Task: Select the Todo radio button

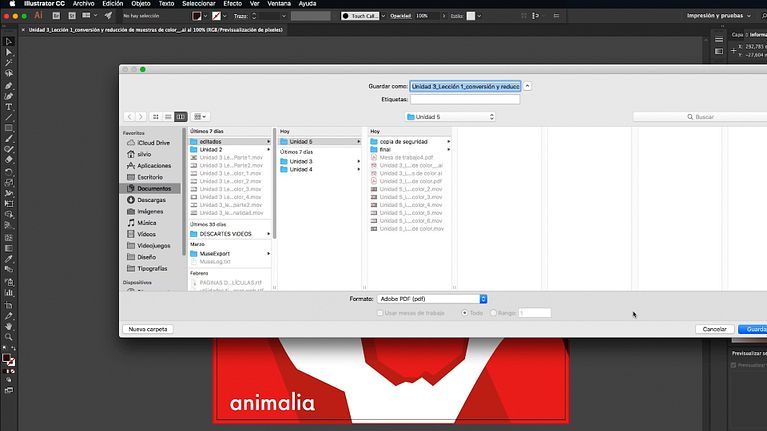Action: pos(465,313)
